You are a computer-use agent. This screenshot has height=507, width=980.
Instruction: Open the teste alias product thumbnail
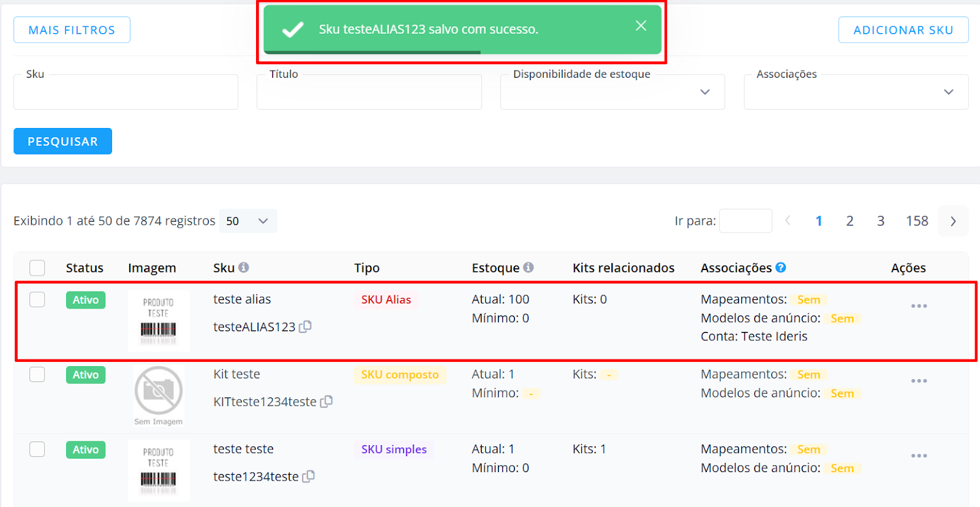click(x=159, y=321)
